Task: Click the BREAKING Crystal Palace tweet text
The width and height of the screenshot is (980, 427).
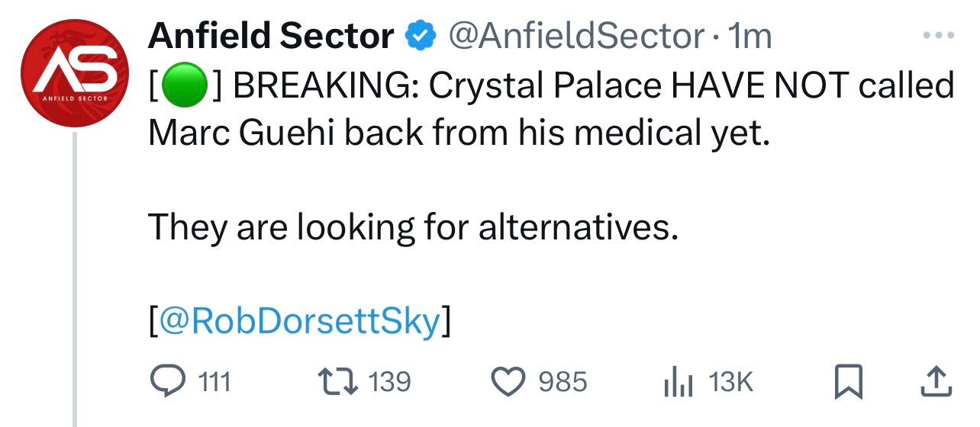Action: (550, 110)
